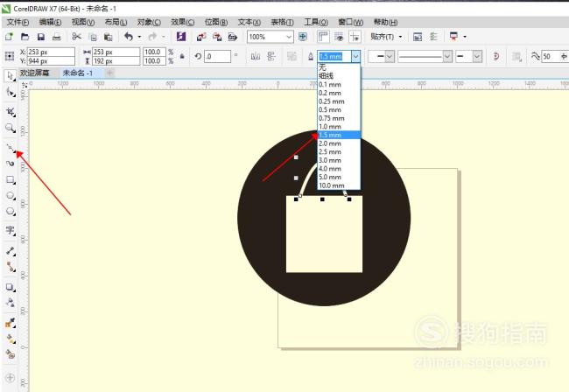Select the Smart Fill tool

[11, 354]
